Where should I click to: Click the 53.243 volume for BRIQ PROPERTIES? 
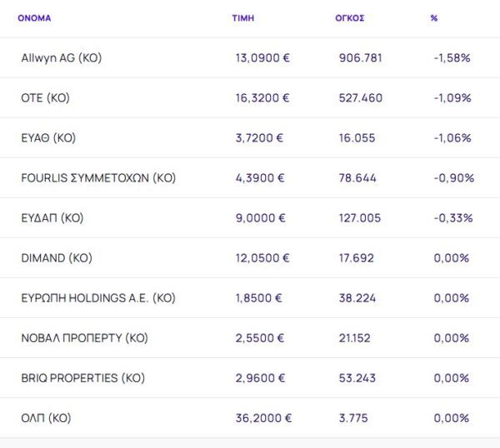(357, 378)
